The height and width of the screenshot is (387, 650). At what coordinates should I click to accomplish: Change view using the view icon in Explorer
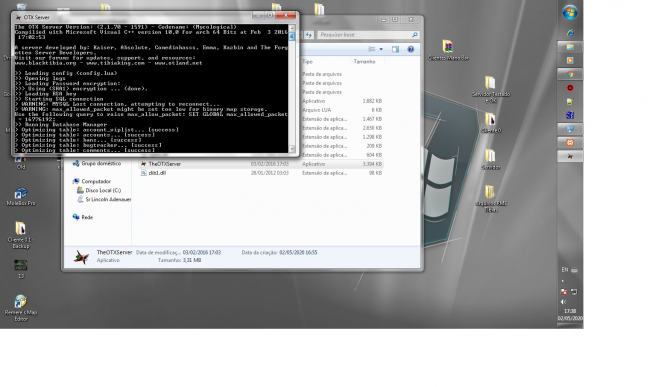coord(372,49)
